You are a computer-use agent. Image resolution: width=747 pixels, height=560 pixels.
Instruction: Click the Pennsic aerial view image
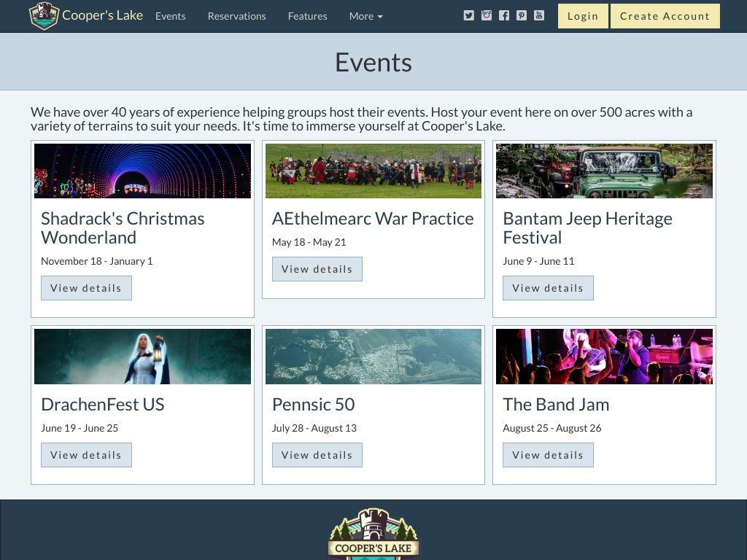(x=373, y=357)
